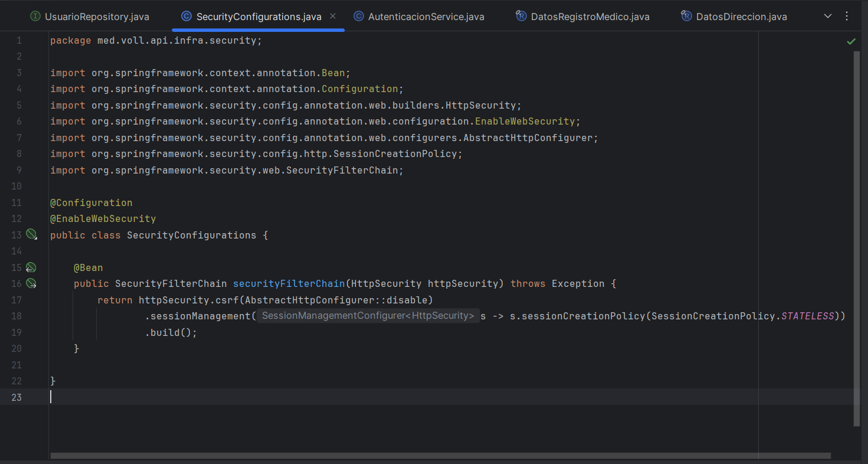Close the SecurityConfigurations.java tab
868x464 pixels.
point(333,16)
